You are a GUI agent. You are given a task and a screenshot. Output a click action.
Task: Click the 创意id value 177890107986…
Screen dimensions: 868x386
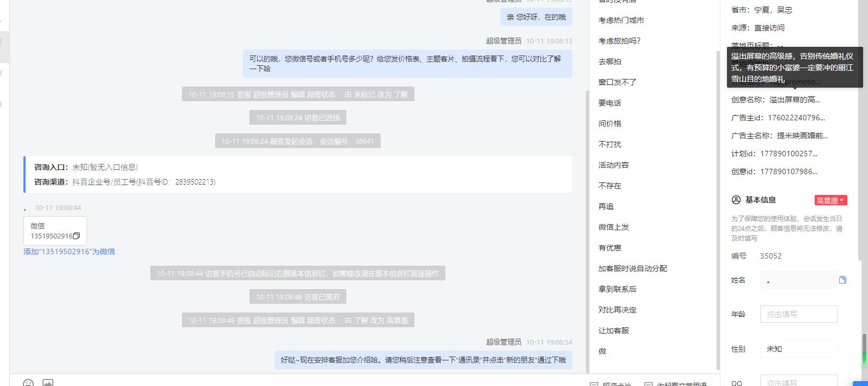[788, 171]
